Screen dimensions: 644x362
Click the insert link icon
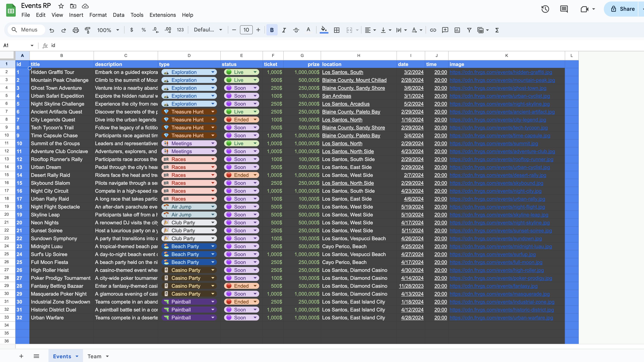(x=433, y=30)
